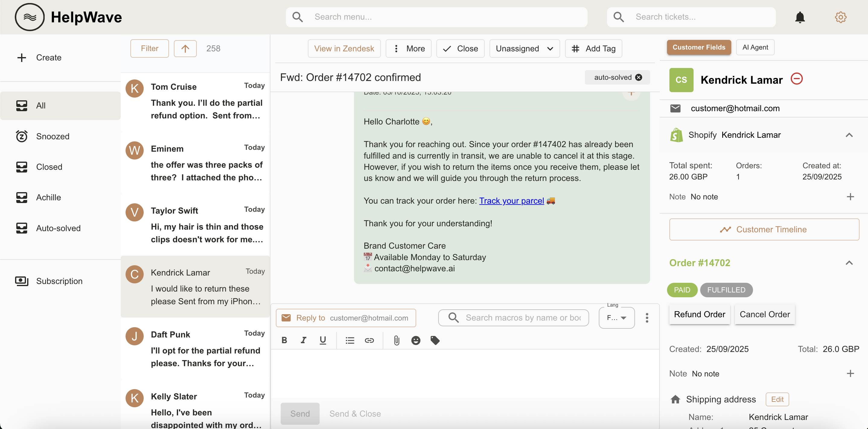Open settings gear icon
This screenshot has width=868, height=429.
tap(840, 17)
